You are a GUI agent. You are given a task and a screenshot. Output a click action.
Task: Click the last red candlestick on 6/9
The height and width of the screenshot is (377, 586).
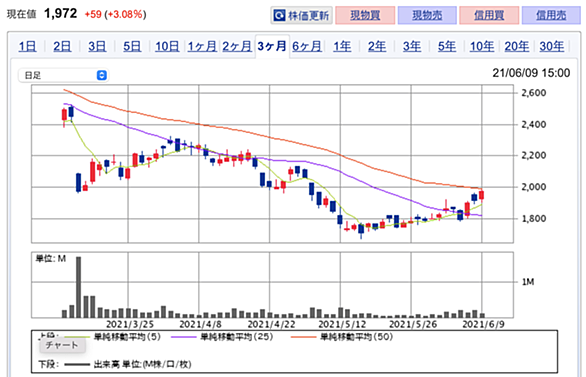coord(482,195)
